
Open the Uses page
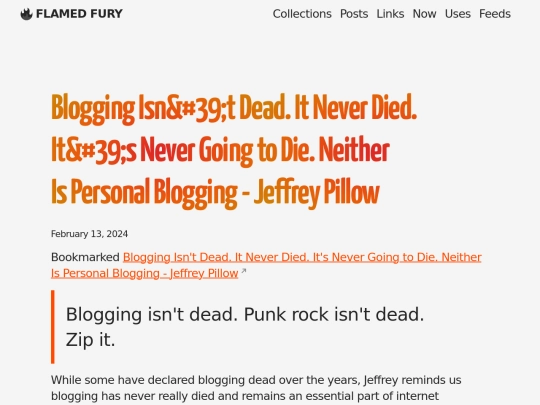458,14
